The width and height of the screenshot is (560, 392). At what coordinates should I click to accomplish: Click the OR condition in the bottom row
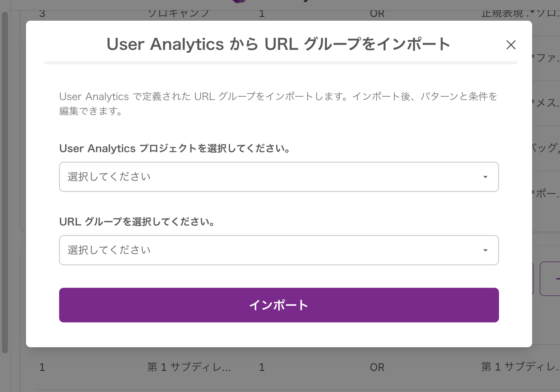point(377,367)
